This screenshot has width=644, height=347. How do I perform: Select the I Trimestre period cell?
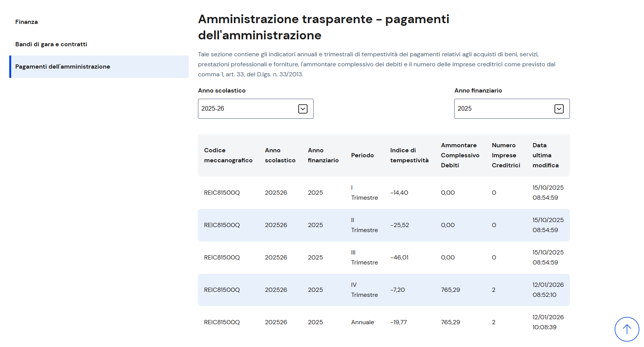point(364,193)
